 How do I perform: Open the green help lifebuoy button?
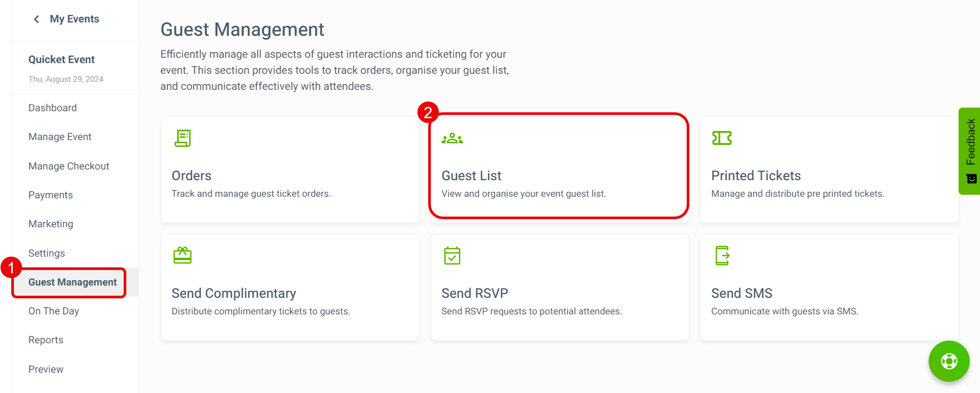pos(949,361)
